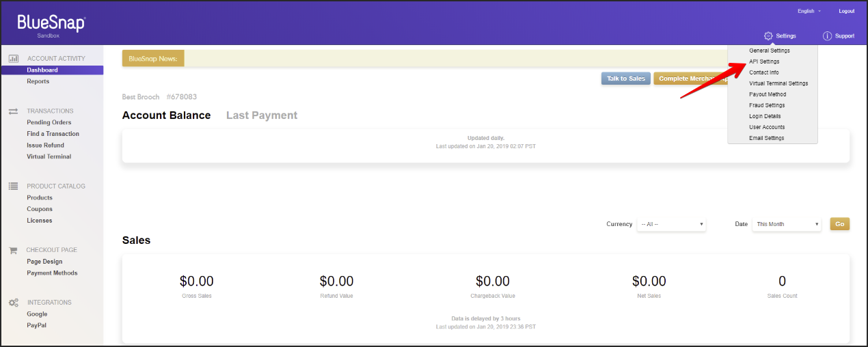
Task: Switch to the Account Balance tab
Action: point(166,115)
